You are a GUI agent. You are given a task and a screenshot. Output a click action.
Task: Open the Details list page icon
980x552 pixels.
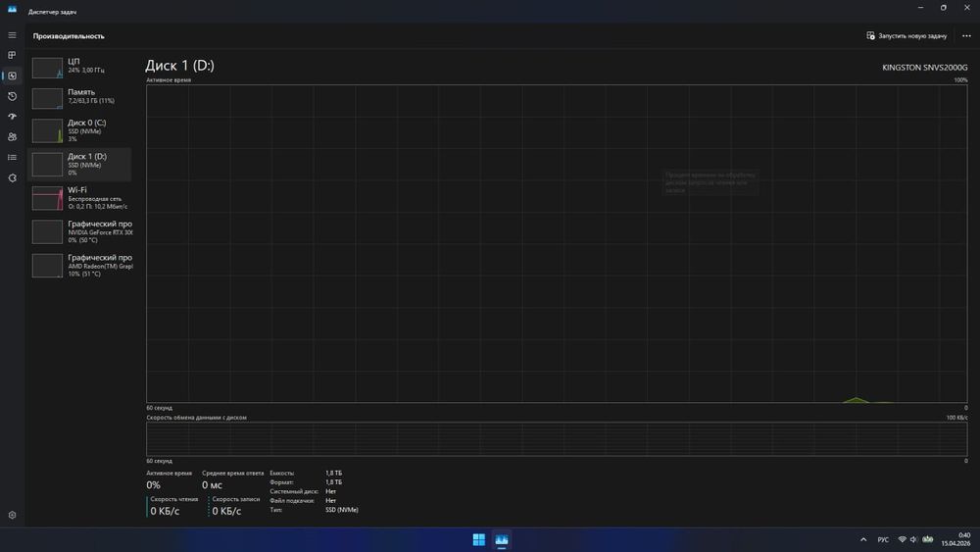click(x=12, y=158)
